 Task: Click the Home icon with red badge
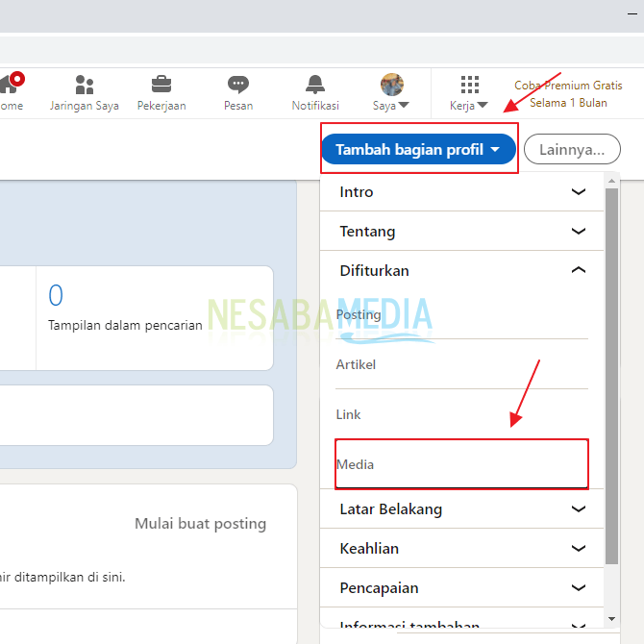coord(10,87)
